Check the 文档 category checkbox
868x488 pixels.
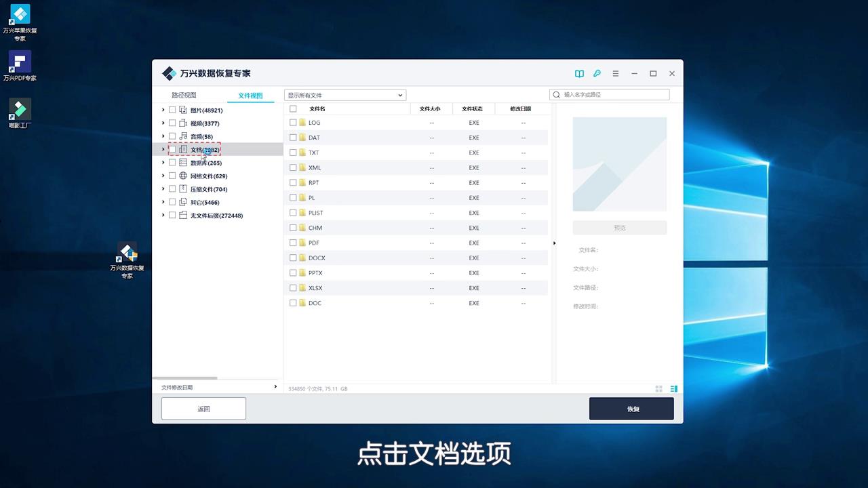tap(172, 149)
